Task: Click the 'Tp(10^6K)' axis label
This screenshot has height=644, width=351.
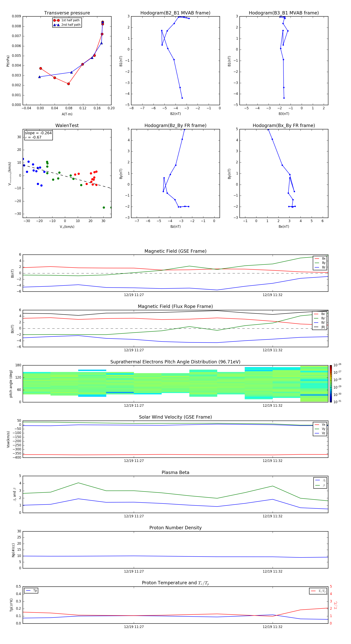Action: point(11,605)
